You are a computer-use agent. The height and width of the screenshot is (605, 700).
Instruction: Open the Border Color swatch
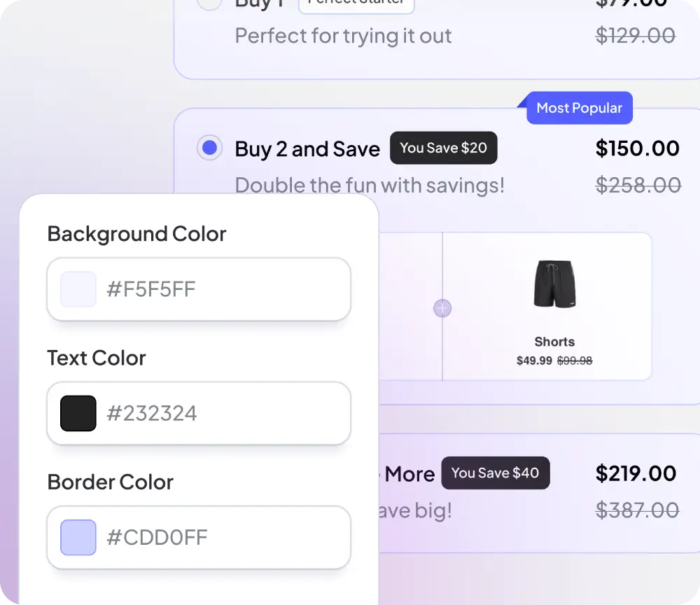[77, 537]
